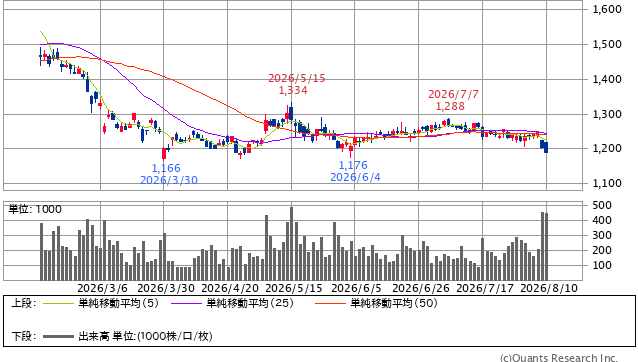Click the 100 volume axis label
The image size is (638, 362).
[x=602, y=265]
